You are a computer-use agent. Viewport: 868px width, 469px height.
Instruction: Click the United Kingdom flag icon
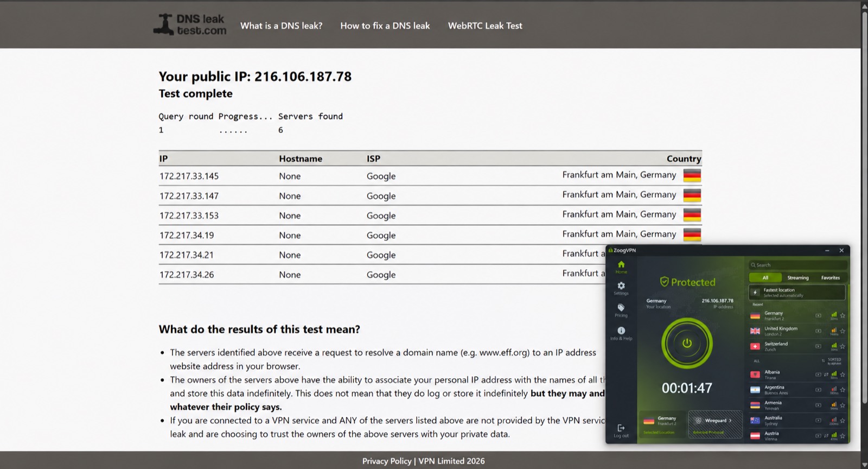[755, 331]
